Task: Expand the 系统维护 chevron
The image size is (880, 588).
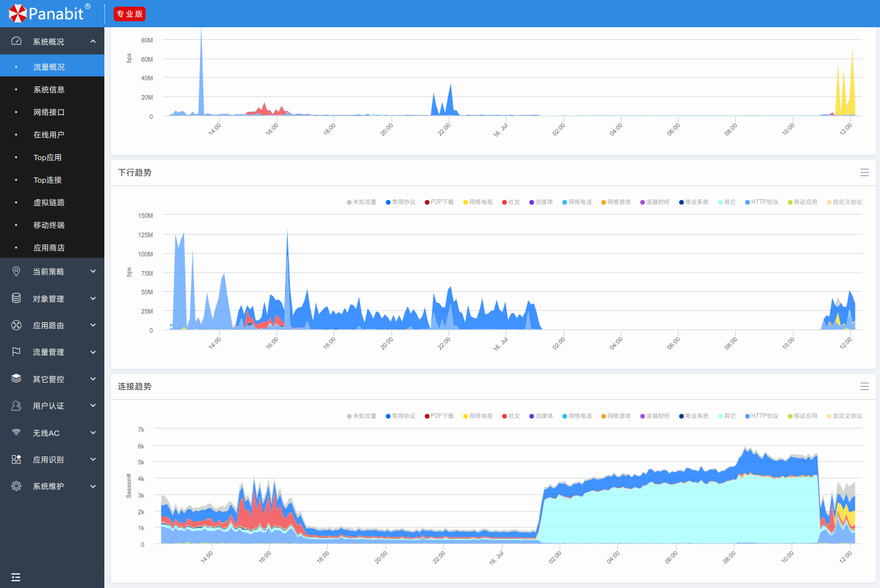Action: (93, 486)
